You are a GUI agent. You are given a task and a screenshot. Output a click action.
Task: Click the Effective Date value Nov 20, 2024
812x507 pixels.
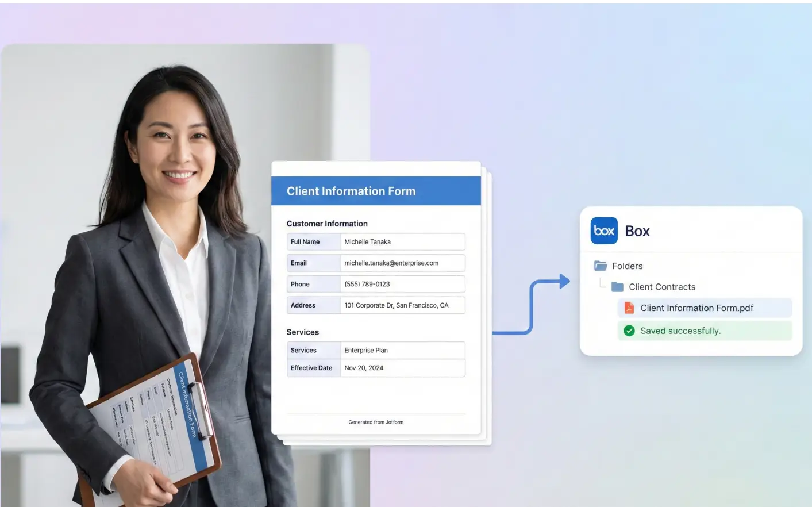(402, 368)
